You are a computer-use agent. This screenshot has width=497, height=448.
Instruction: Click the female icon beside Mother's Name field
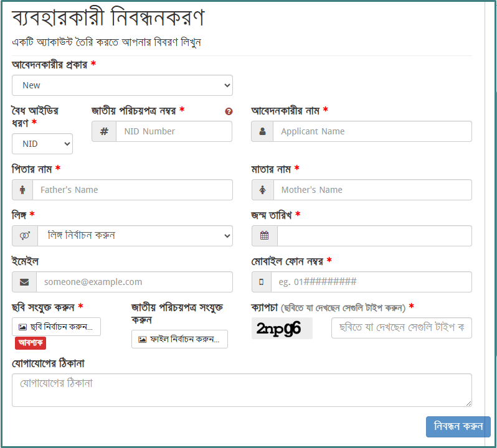[x=262, y=190]
